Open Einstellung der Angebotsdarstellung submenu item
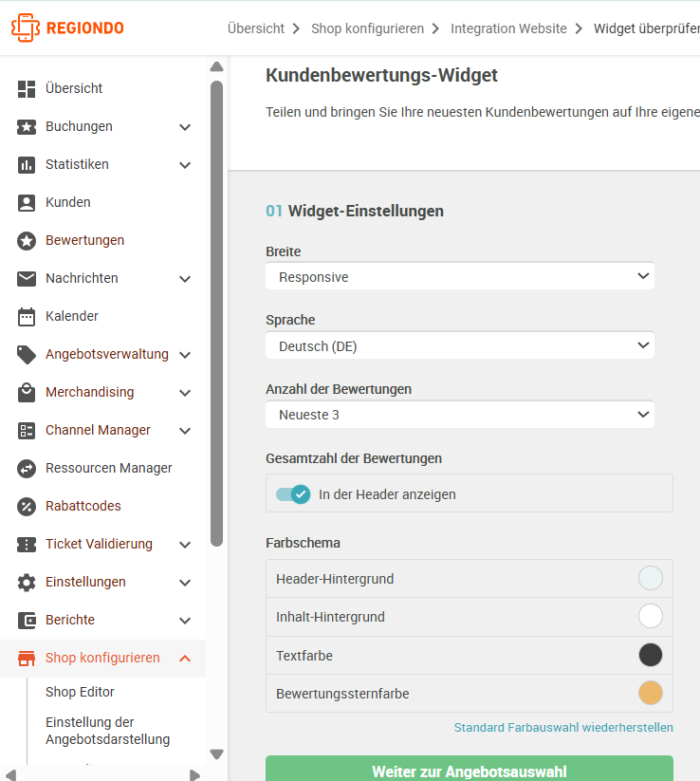 pyautogui.click(x=107, y=731)
